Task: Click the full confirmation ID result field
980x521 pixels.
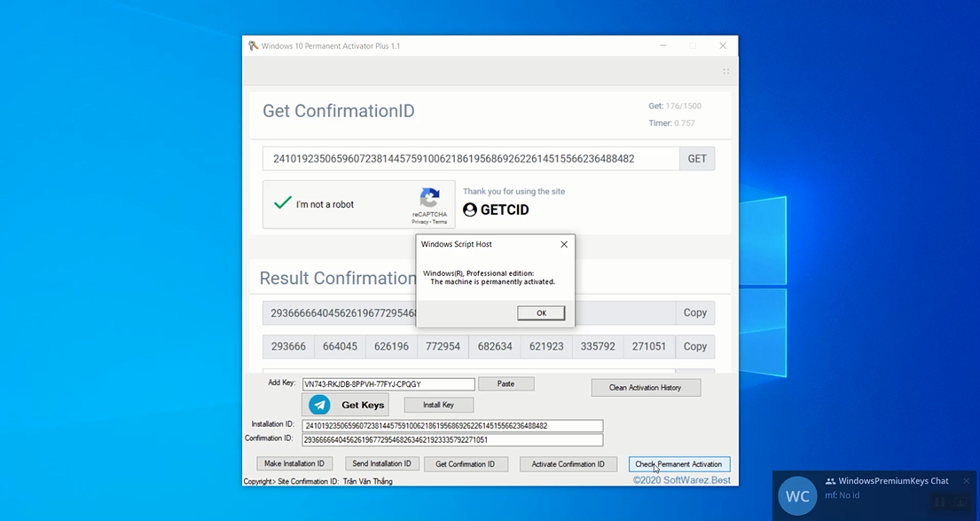Action: coord(469,312)
